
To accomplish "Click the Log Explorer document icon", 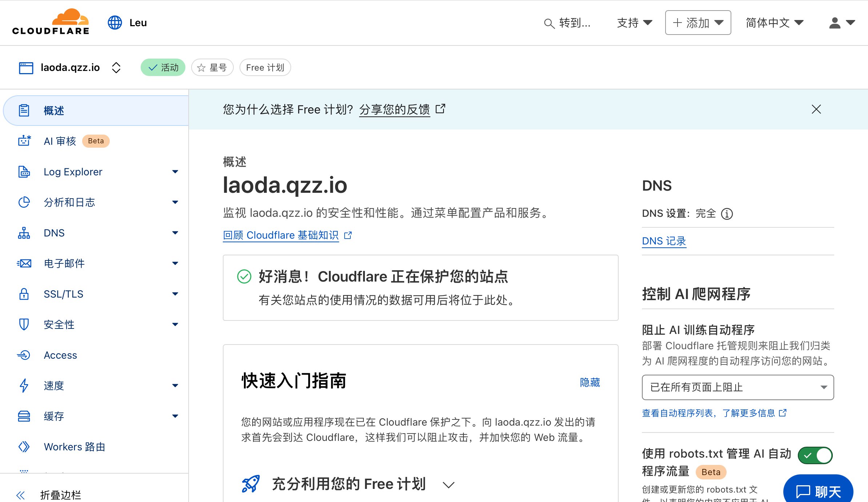I will tap(24, 172).
